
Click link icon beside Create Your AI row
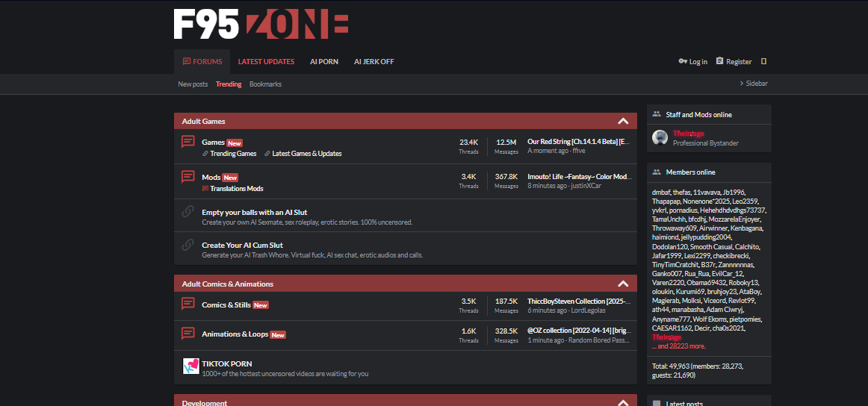(188, 245)
